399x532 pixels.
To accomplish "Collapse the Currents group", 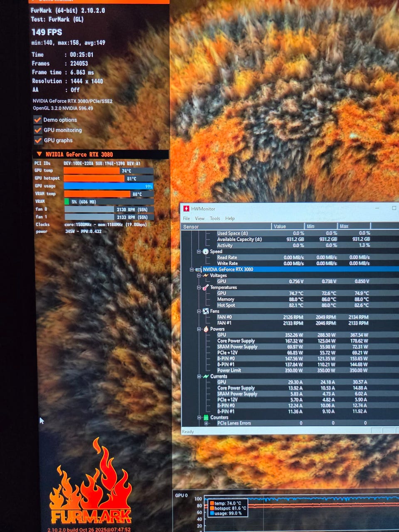I will [199, 376].
